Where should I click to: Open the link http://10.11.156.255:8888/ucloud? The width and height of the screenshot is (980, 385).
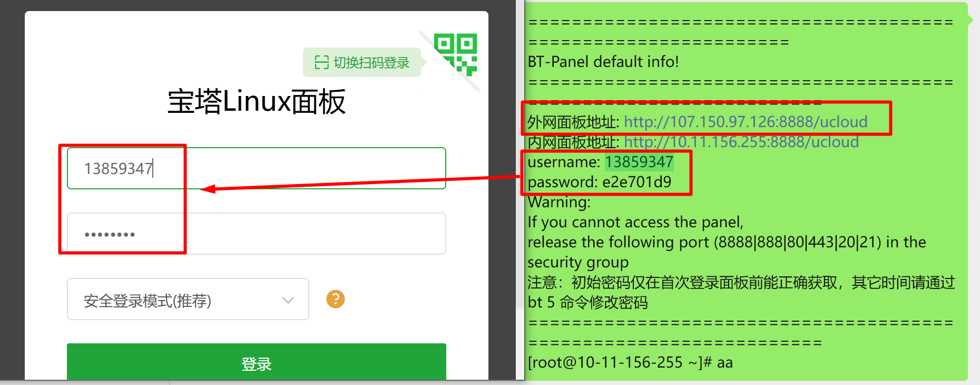741,142
